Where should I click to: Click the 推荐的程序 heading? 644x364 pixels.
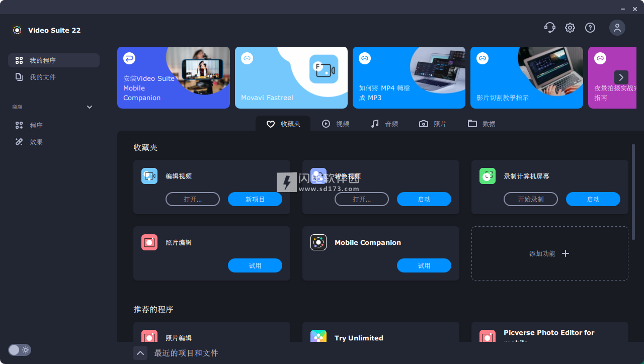(153, 309)
